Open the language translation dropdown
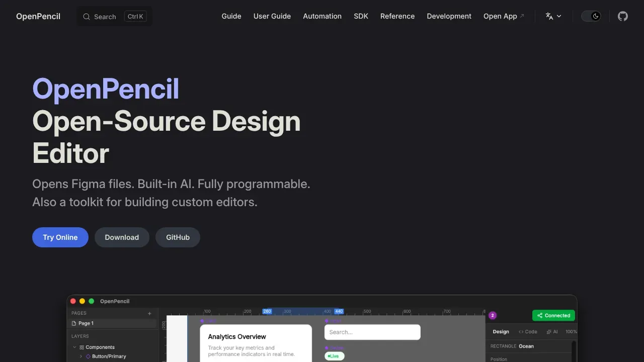This screenshot has width=644, height=362. pos(553,16)
